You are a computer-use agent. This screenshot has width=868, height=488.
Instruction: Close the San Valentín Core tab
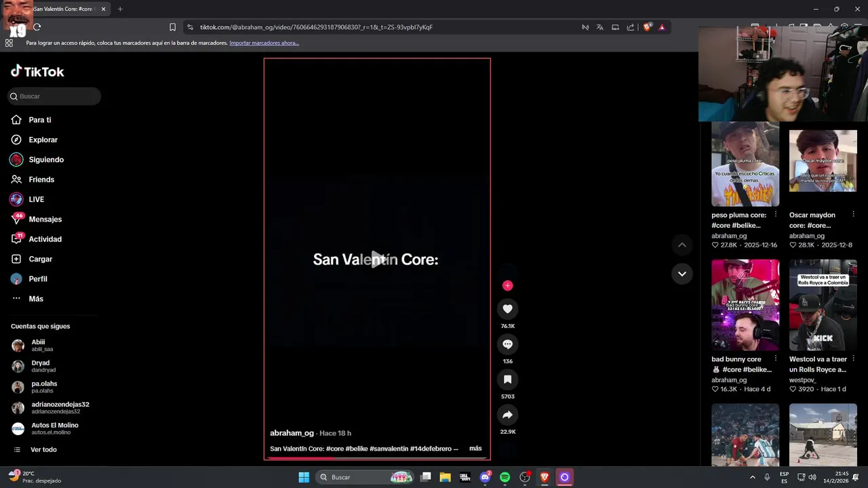103,9
